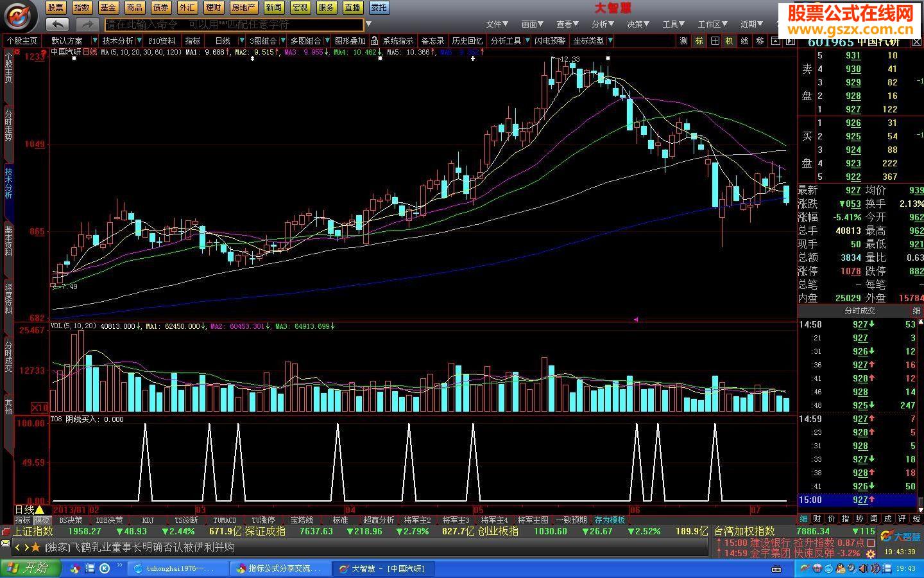Open the 势 trend tab in right panel
The width and height of the screenshot is (924, 578).
(860, 519)
